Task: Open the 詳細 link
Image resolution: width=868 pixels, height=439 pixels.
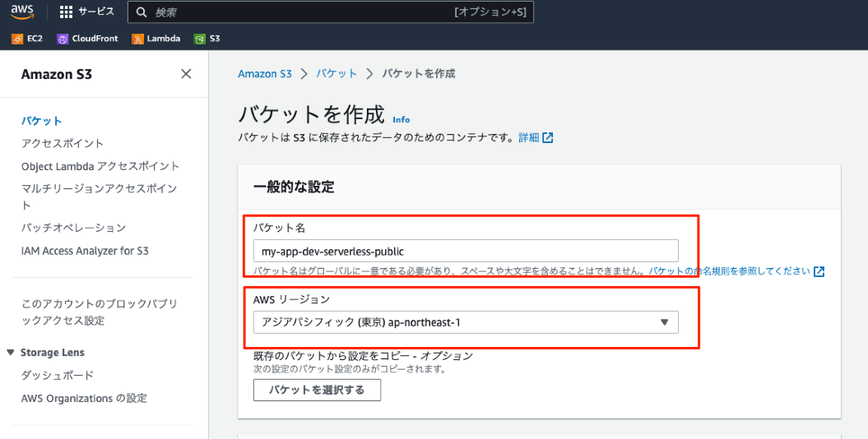Action: (x=529, y=137)
